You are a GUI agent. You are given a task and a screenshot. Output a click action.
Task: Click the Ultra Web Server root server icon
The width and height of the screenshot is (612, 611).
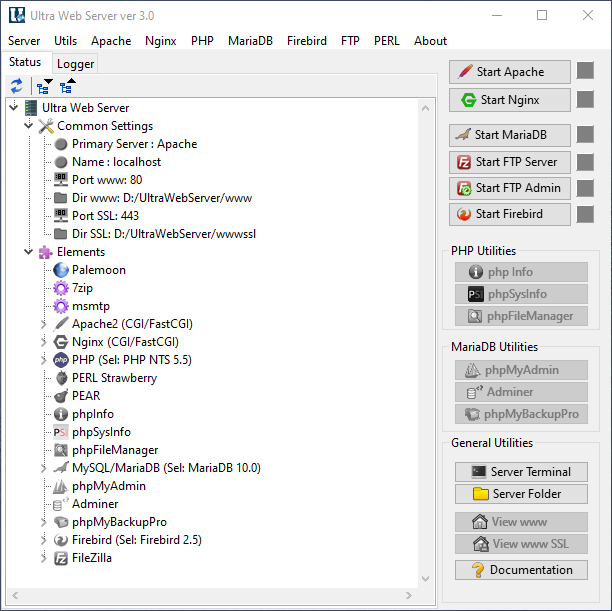point(31,108)
